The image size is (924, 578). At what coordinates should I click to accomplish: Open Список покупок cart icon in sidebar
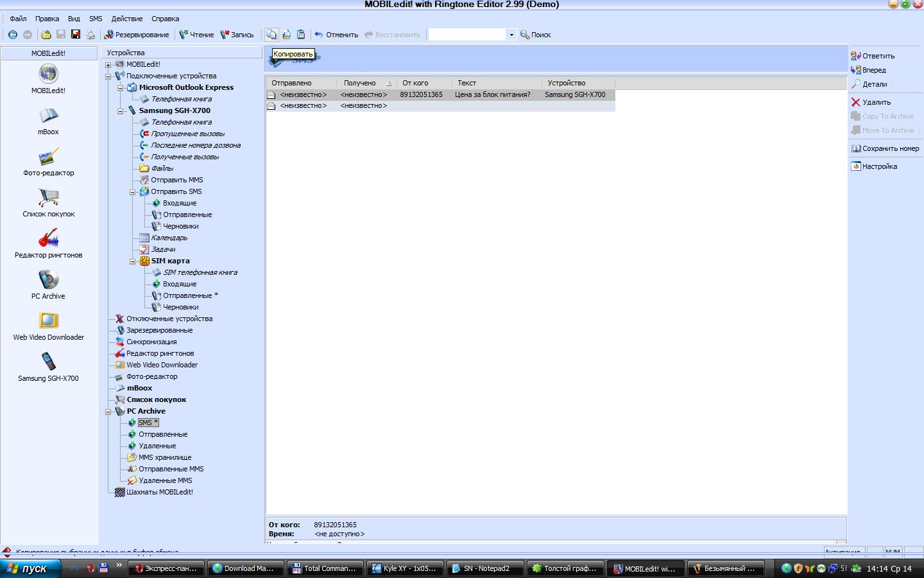(x=49, y=198)
